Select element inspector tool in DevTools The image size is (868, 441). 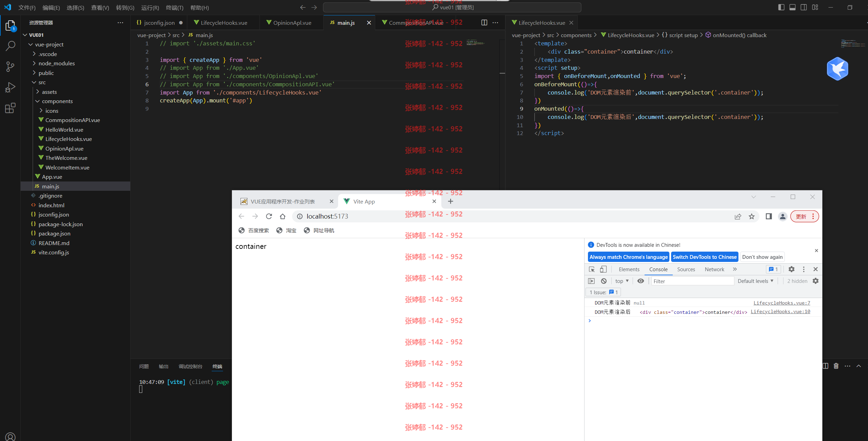tap(592, 269)
